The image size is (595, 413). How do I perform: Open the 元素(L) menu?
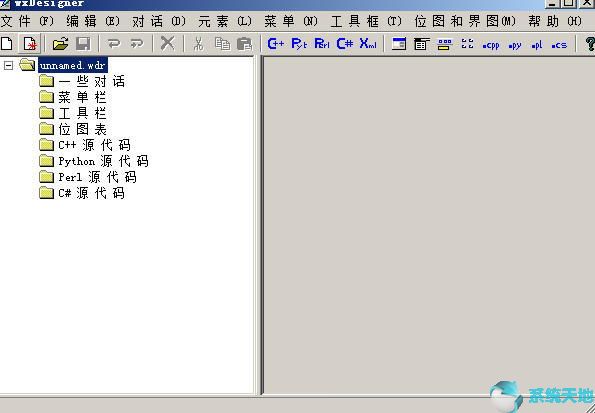point(225,21)
